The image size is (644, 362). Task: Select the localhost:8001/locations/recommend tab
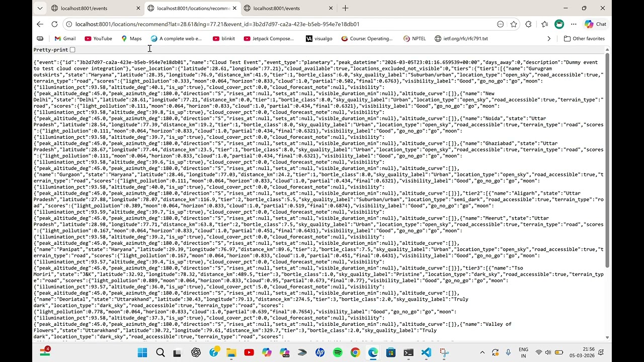[x=193, y=8]
